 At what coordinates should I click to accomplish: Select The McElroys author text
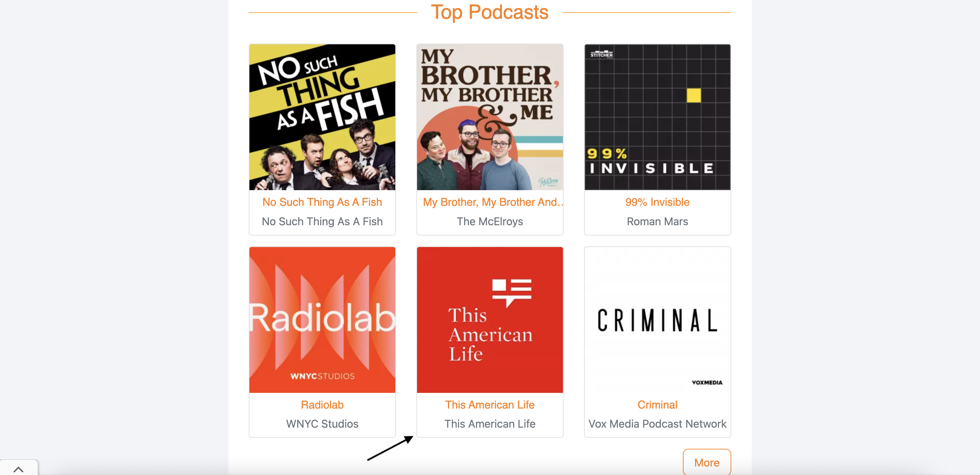point(490,221)
